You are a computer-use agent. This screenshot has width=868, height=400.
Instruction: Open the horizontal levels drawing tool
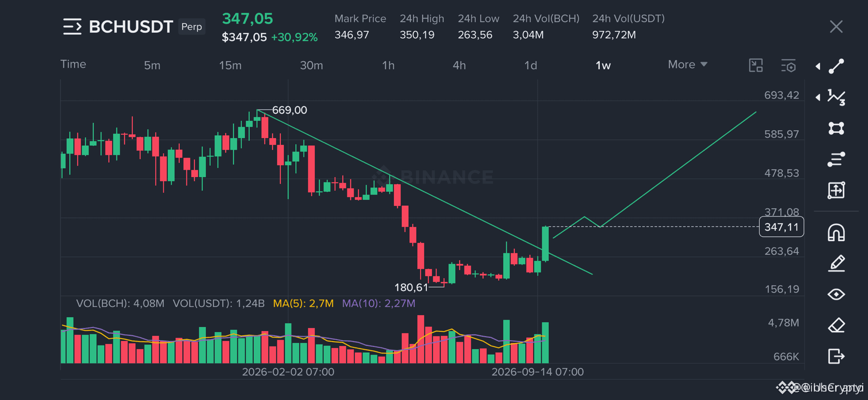point(836,159)
